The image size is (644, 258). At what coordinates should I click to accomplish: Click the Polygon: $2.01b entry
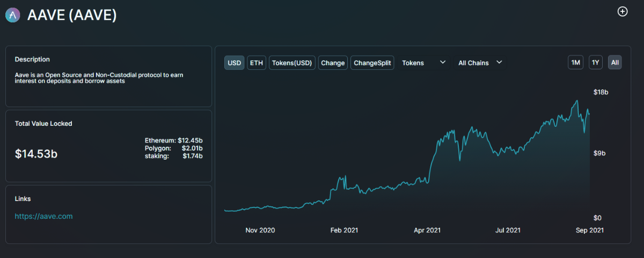click(x=173, y=148)
